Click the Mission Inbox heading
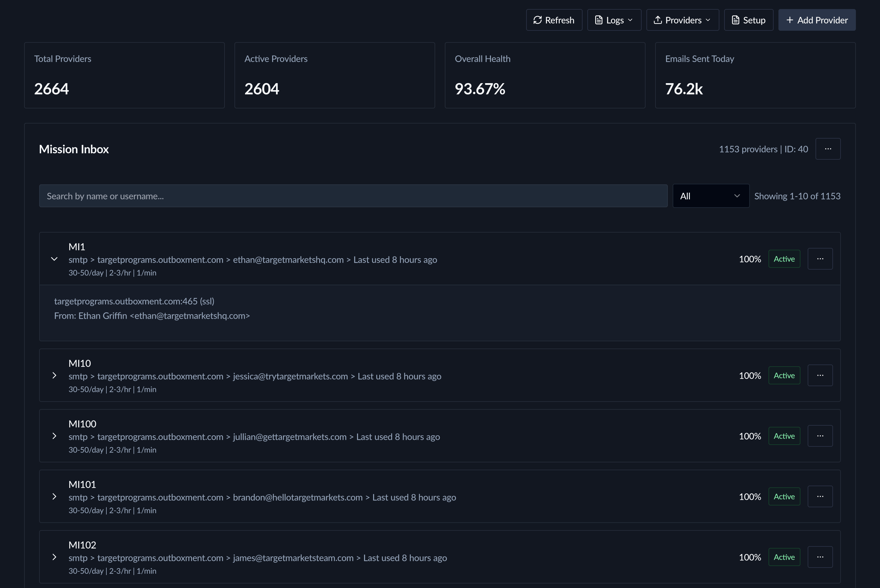Screen dimensions: 880x588 pos(74,149)
